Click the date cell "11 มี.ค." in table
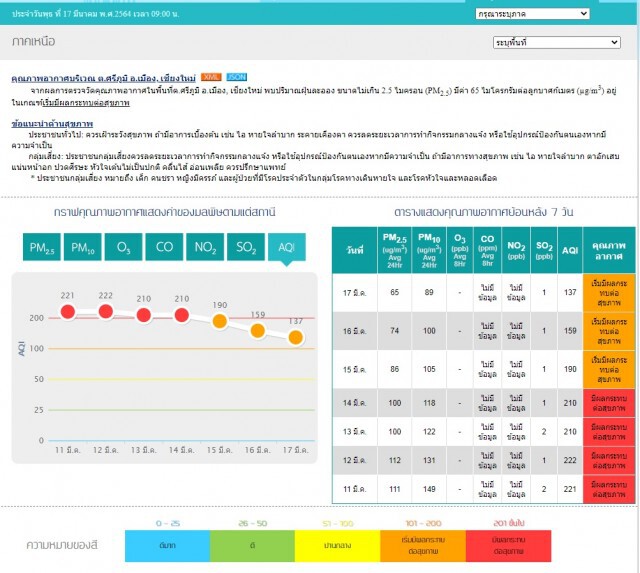This screenshot has height=573, width=640. tap(354, 489)
